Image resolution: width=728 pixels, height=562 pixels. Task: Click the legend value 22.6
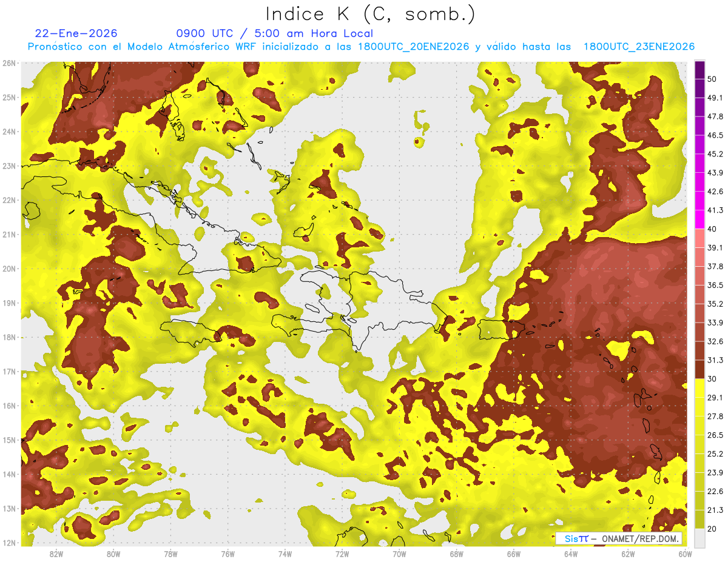pyautogui.click(x=715, y=491)
